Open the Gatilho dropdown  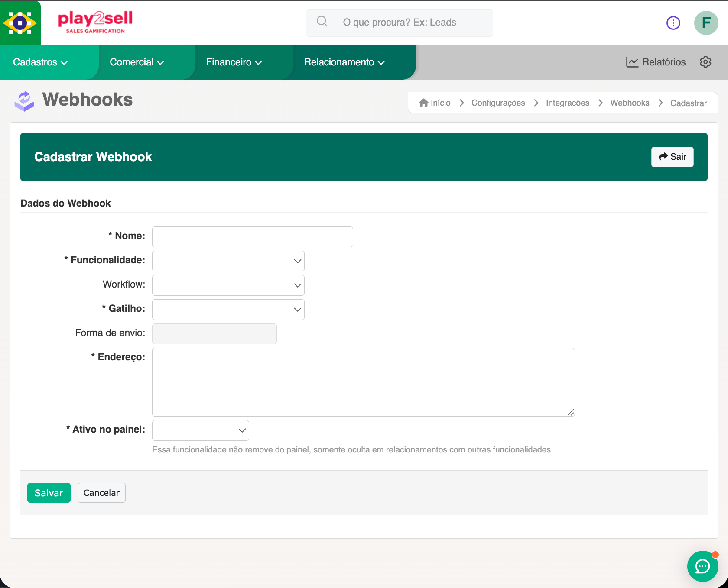click(x=228, y=310)
